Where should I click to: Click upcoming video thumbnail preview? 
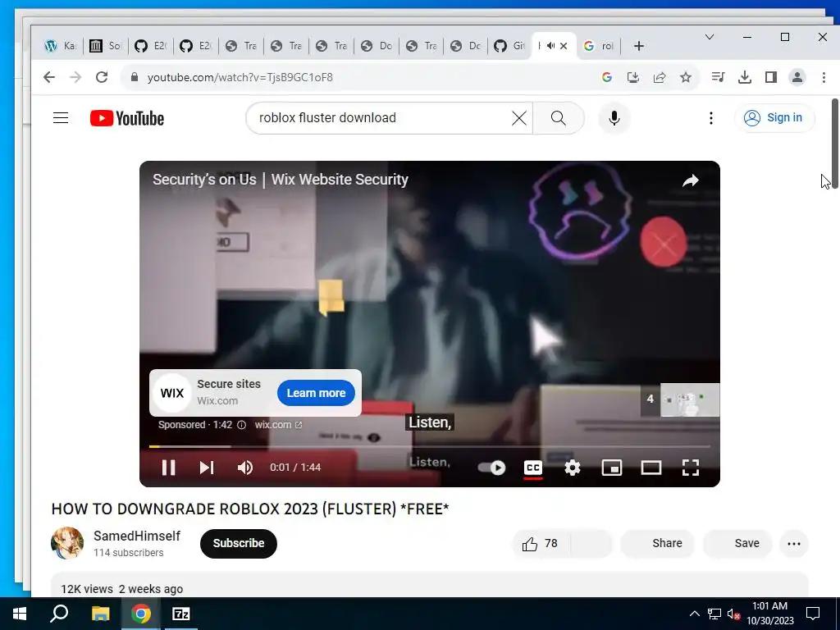point(690,399)
